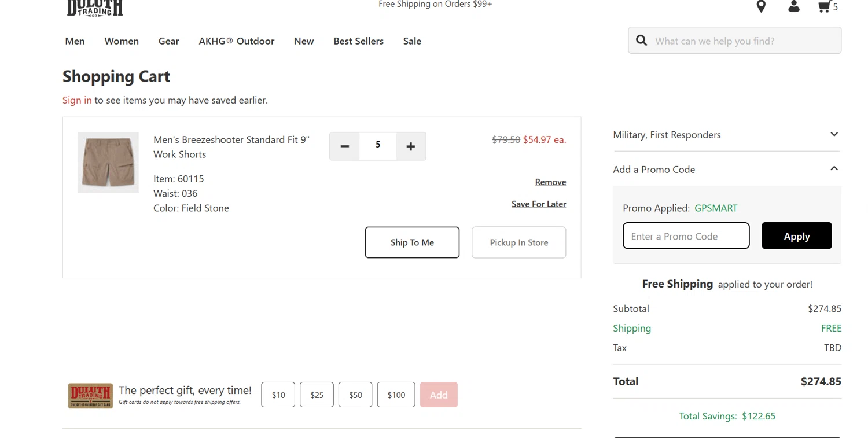Click the Free Shipping on Orders $99+ banner

(x=435, y=5)
